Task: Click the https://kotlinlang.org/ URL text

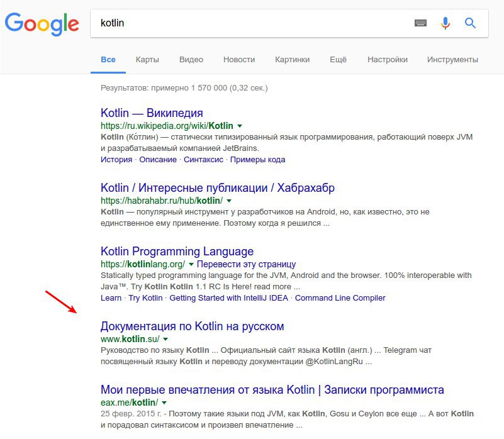Action: point(143,264)
